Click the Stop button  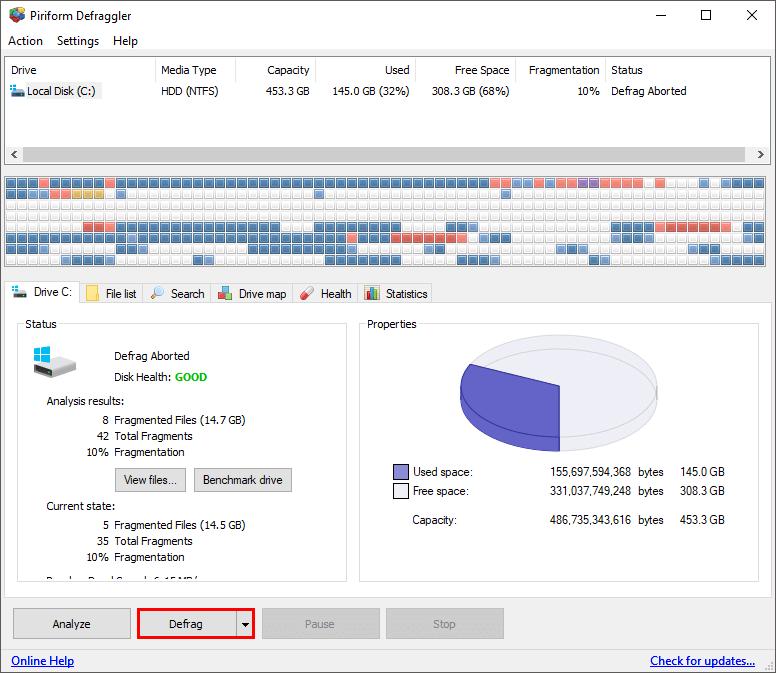tap(445, 624)
